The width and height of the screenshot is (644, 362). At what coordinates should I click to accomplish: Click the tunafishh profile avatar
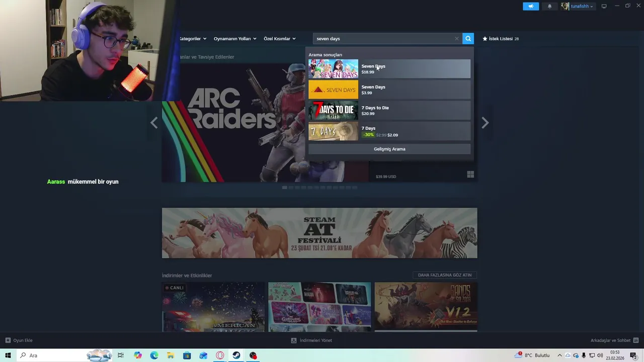pyautogui.click(x=565, y=6)
